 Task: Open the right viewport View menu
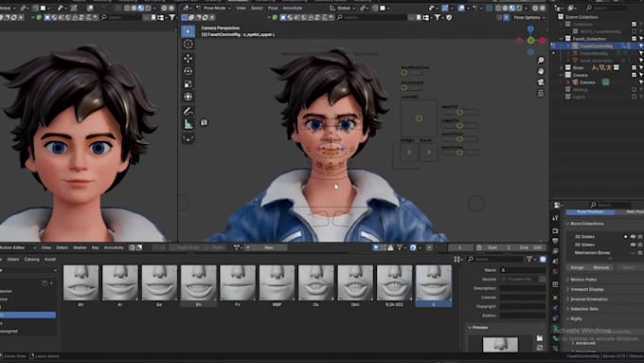click(x=241, y=8)
